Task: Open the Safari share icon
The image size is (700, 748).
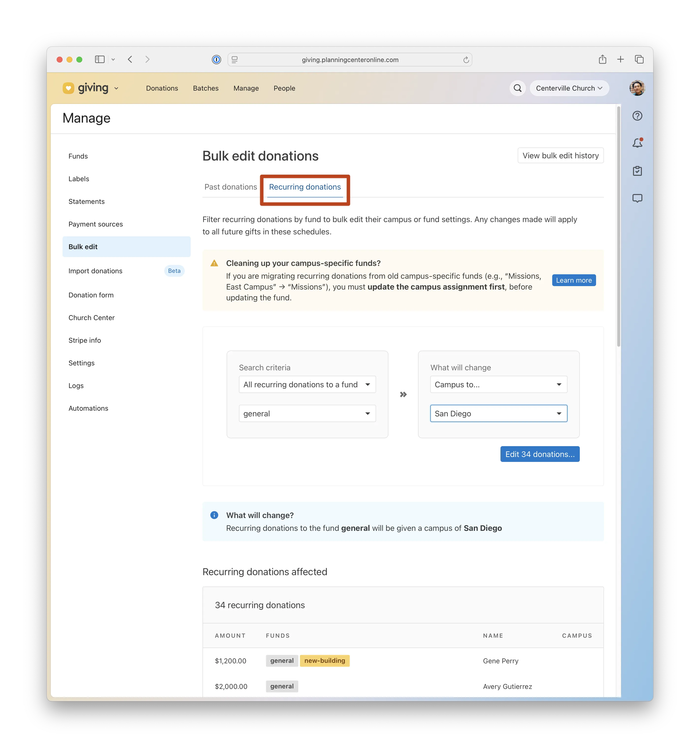Action: pyautogui.click(x=602, y=59)
